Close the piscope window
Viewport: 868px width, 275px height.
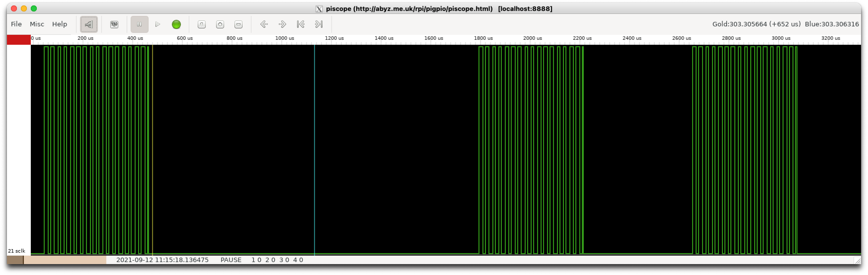click(14, 8)
